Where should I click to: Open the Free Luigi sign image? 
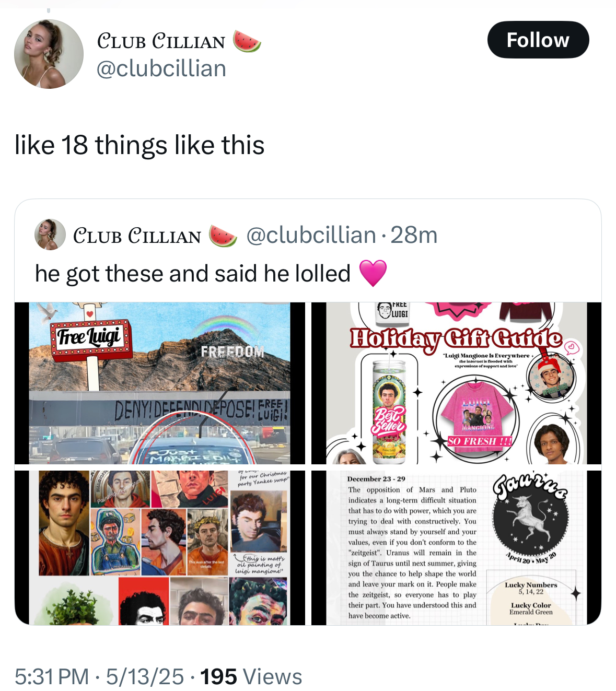[159, 383]
